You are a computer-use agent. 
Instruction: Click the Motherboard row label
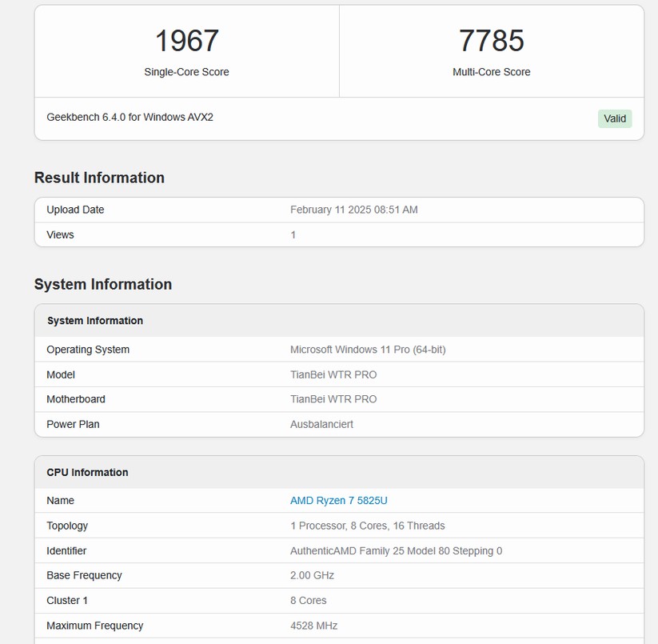point(76,399)
